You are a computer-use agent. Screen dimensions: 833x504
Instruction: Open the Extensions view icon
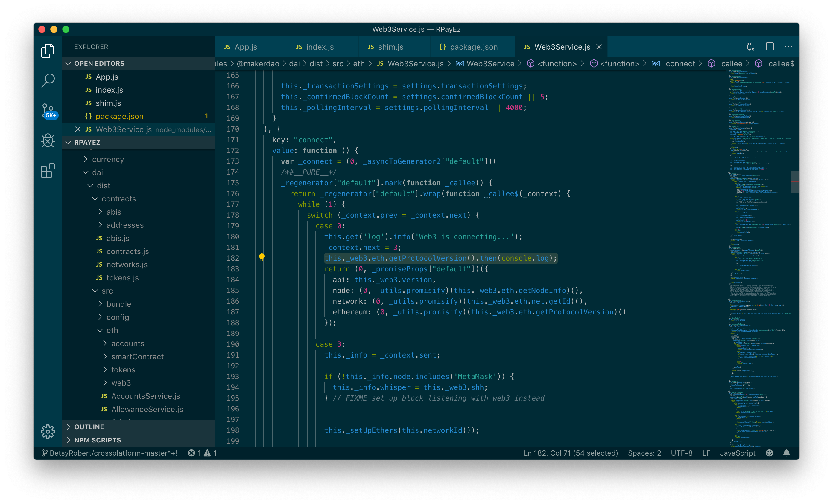[48, 171]
